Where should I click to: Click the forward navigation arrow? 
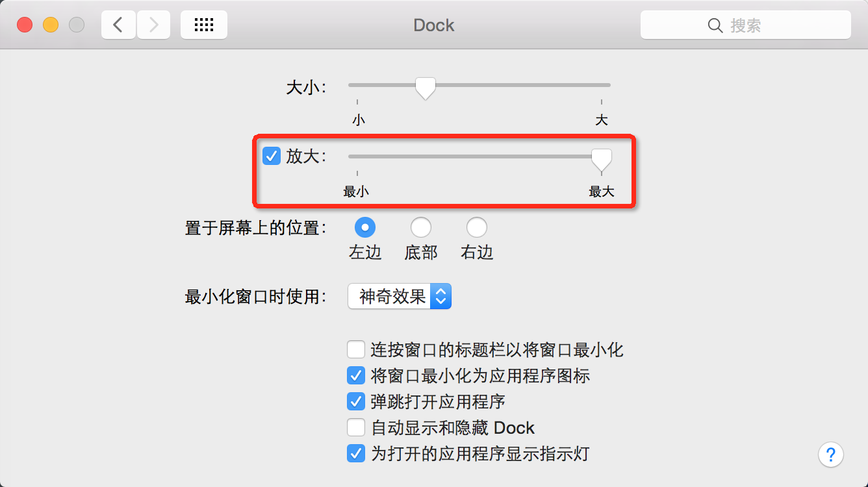point(154,25)
